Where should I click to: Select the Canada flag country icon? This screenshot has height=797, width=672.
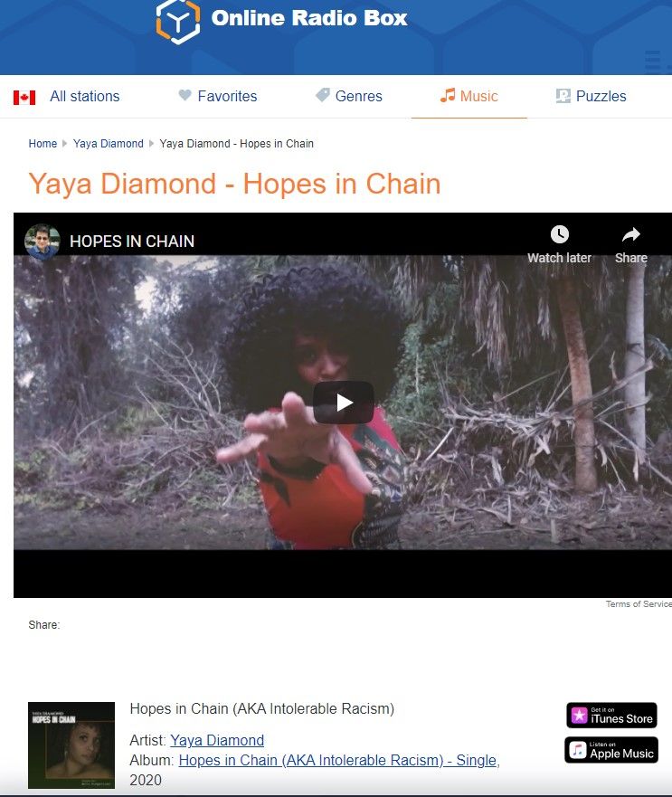coord(24,97)
